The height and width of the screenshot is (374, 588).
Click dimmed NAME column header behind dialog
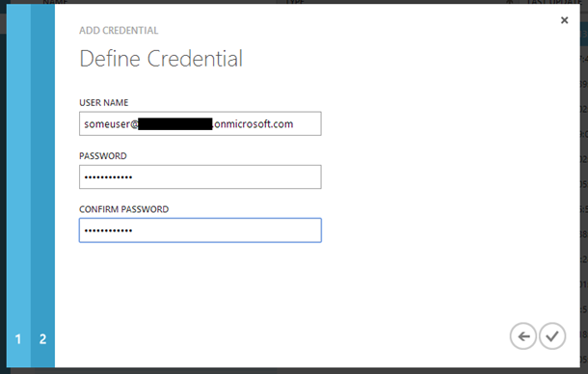[x=55, y=2]
